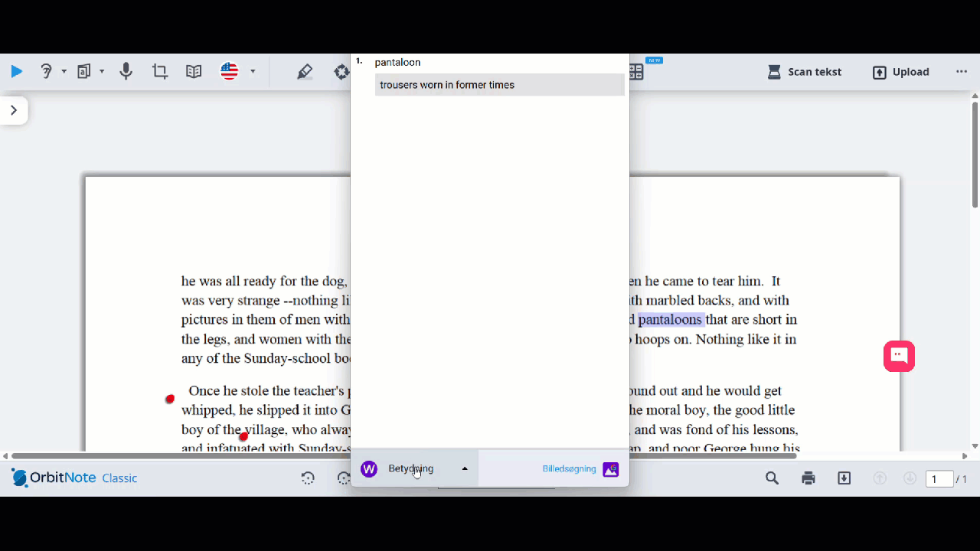Screen dimensions: 980x551
Task: Click the word 'pantaloon' in dictionary popup
Action: click(397, 63)
